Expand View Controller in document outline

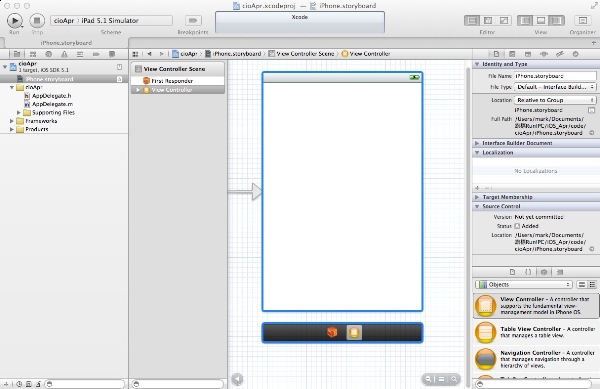pos(138,90)
